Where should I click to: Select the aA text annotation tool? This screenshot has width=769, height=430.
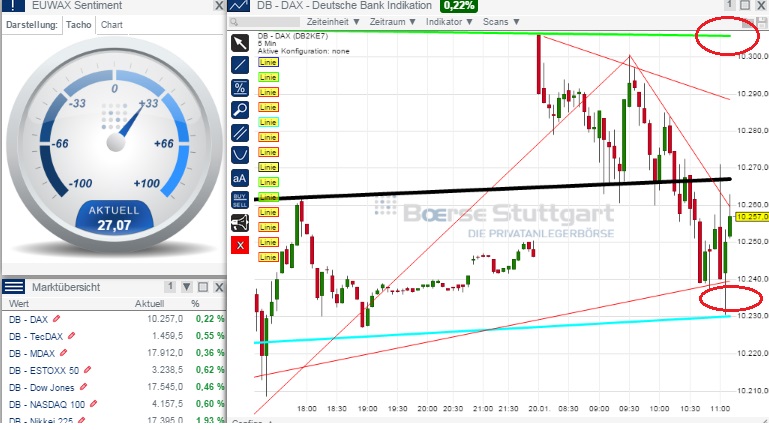[240, 178]
